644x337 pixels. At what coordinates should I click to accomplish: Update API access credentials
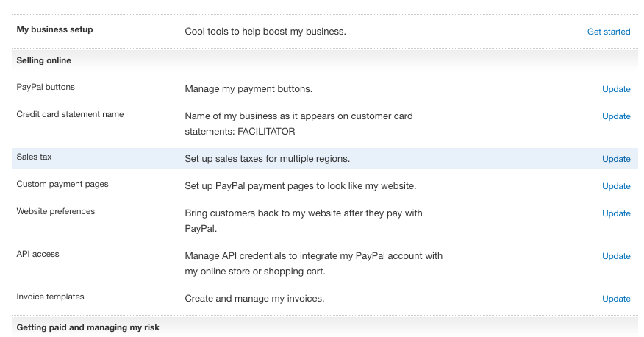point(616,256)
